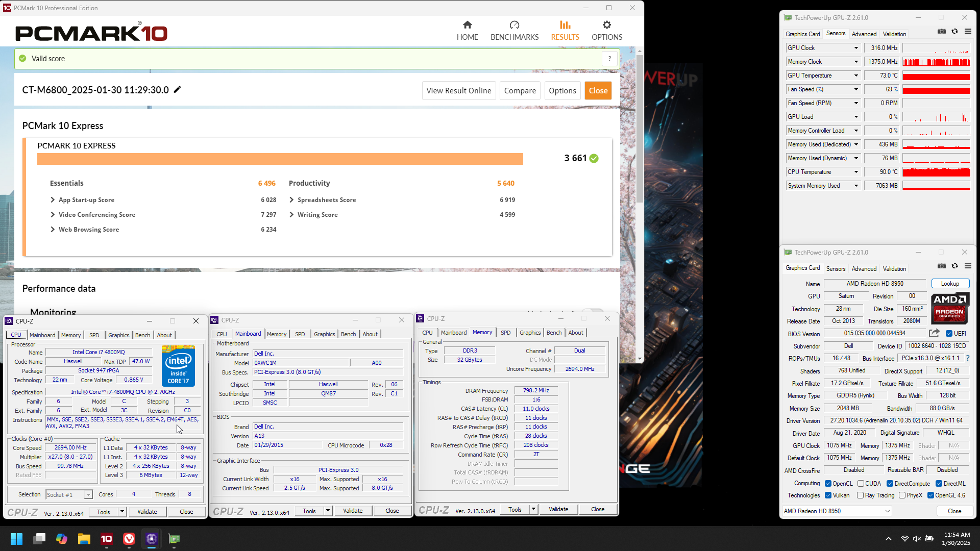
Task: Toggle OpenGL 4.6 checkbox in GPU-Z
Action: 931,495
